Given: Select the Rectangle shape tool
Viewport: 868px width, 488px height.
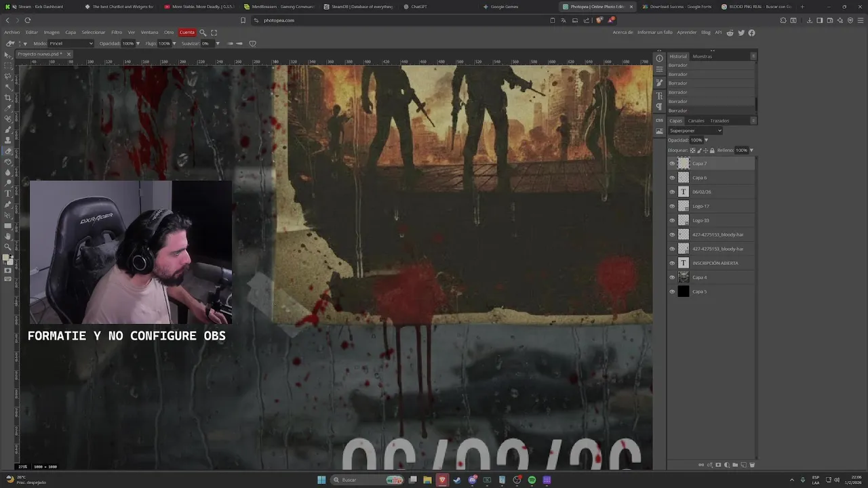Looking at the screenshot, I should [8, 226].
